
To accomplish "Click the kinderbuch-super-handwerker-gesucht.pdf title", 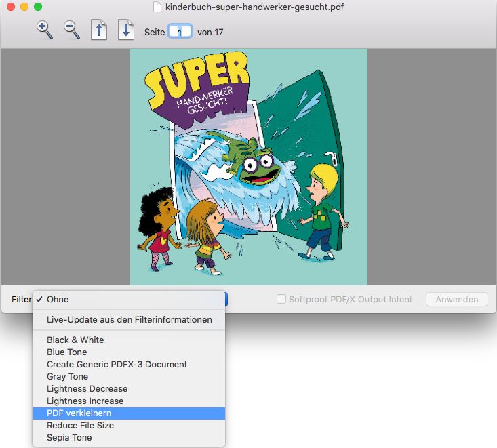I will tap(254, 7).
